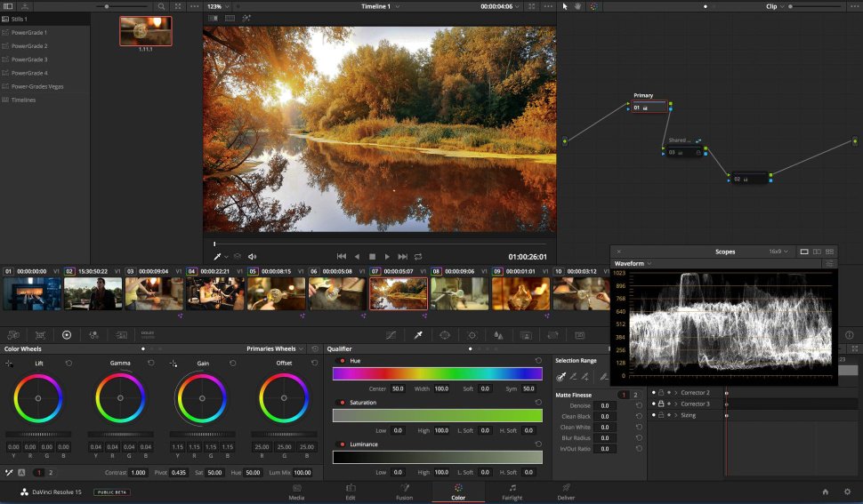Open the Waveform scope type dropdown
Screen dimensions: 863x504
[x=633, y=263]
